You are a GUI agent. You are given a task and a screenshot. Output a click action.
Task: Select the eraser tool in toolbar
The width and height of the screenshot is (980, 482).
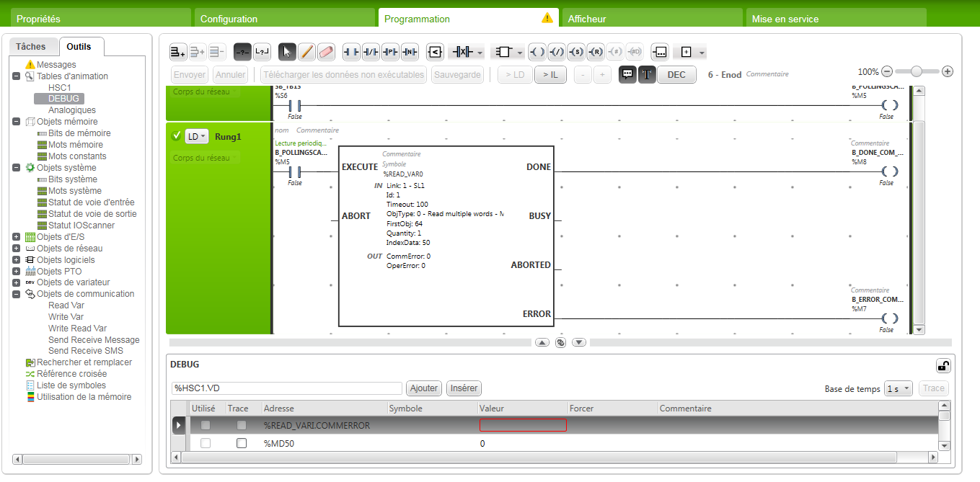coord(327,52)
